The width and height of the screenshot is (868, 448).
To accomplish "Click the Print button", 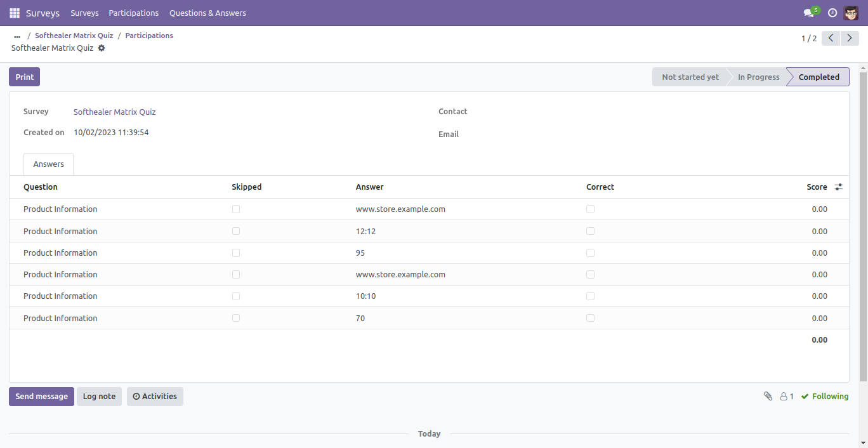I will pos(25,77).
